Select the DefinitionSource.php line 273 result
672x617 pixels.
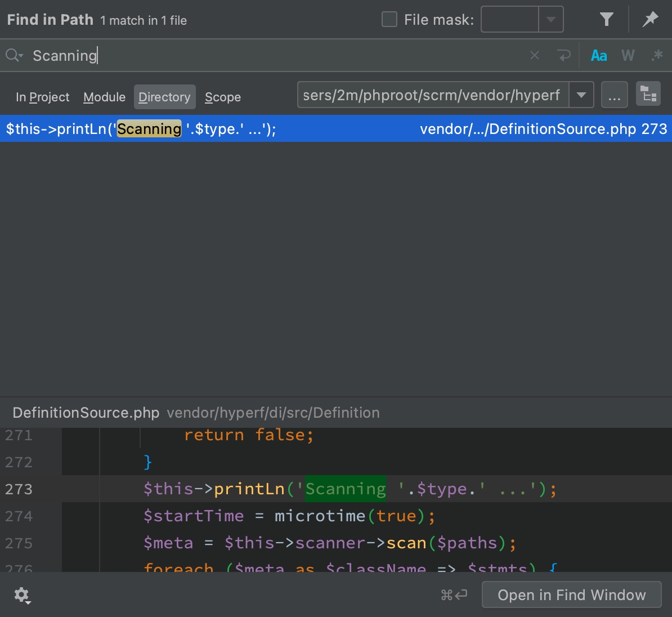pos(335,129)
